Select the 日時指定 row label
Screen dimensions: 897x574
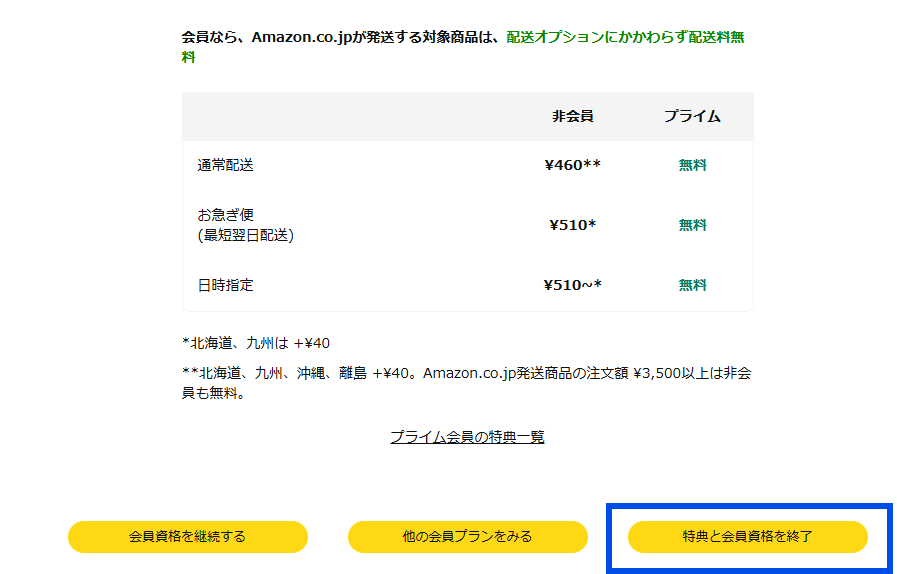(225, 285)
